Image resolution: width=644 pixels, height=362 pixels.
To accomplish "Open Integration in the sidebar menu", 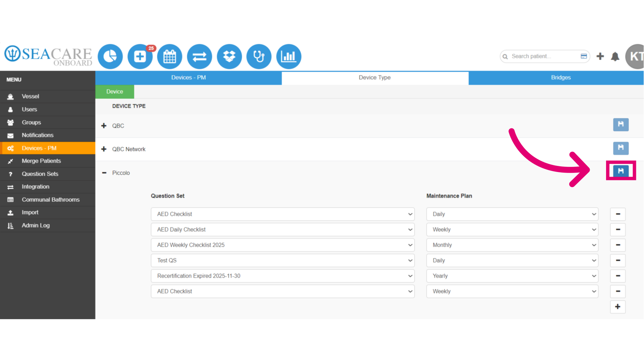I will 48,187.
